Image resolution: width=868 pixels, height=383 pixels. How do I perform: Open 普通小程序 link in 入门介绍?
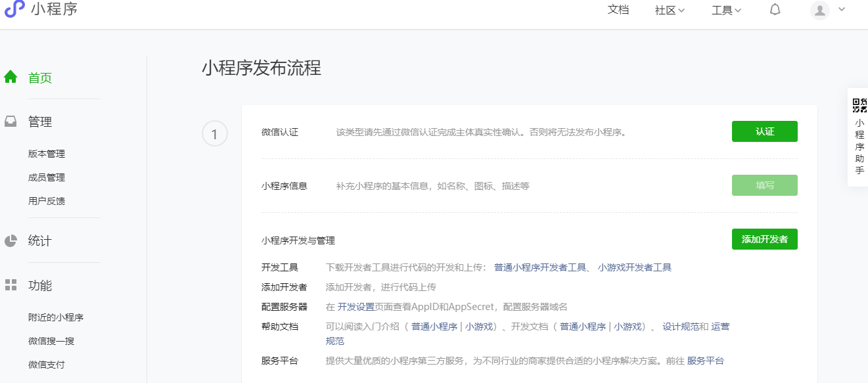[434, 327]
